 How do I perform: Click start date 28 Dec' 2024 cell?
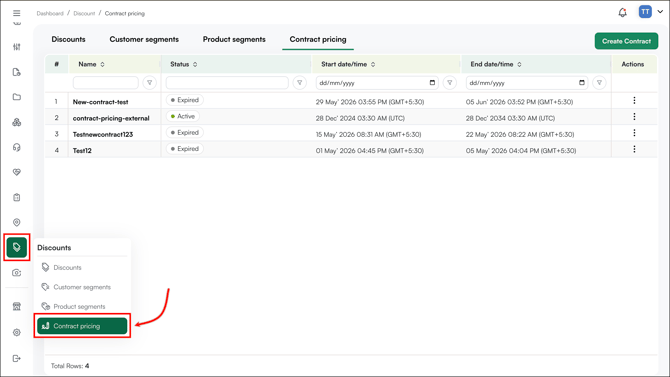(360, 118)
